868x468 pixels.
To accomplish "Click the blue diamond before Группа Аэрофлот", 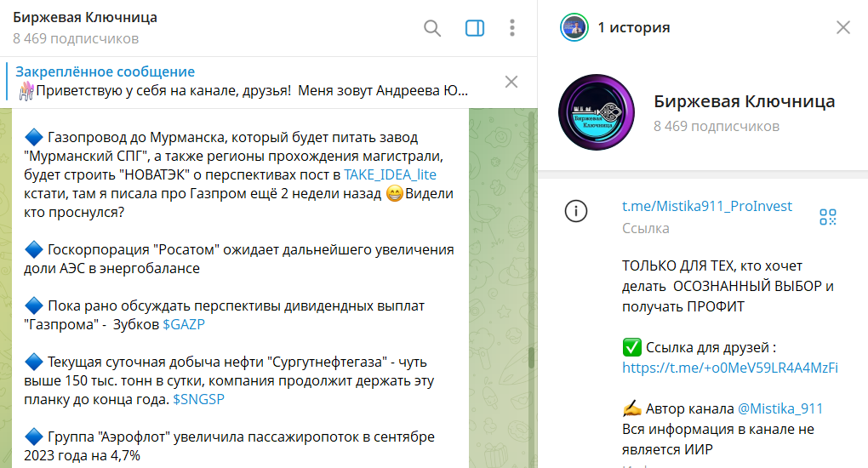I will (34, 437).
